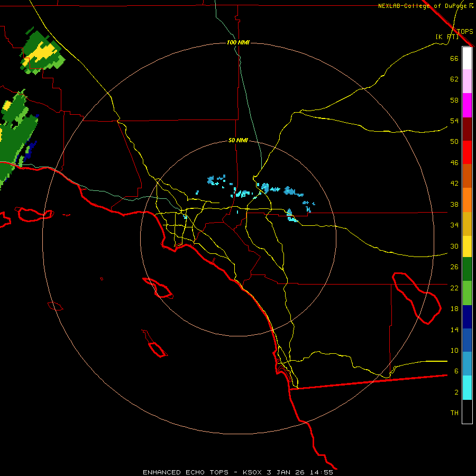Viewport: 476px width, 476px height.
Task: Click the bright orange legend swatch
Action: pos(467,200)
